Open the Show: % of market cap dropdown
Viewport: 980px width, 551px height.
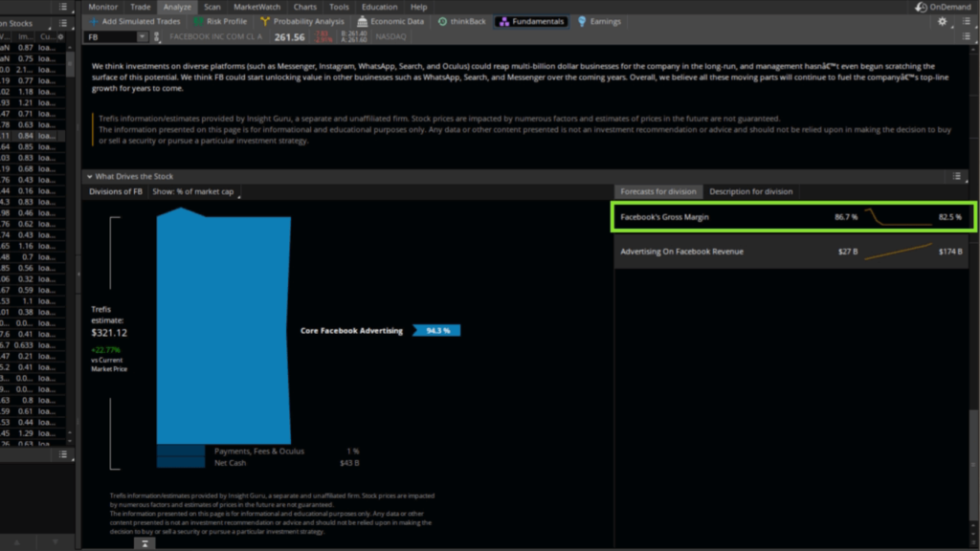pyautogui.click(x=196, y=191)
